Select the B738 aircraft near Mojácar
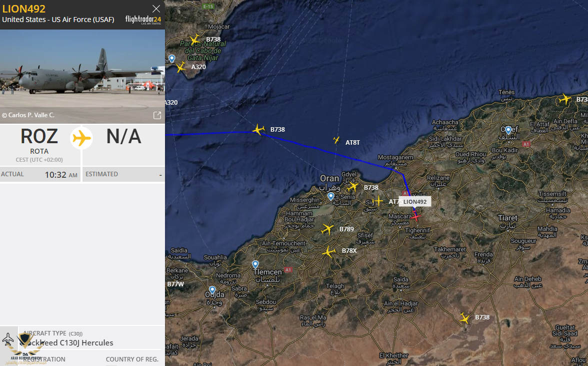The image size is (588, 366). 194,40
